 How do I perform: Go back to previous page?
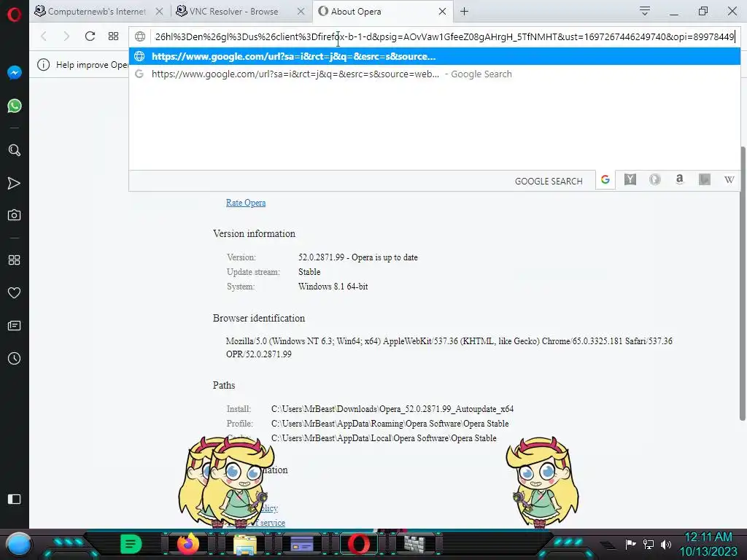tap(44, 36)
